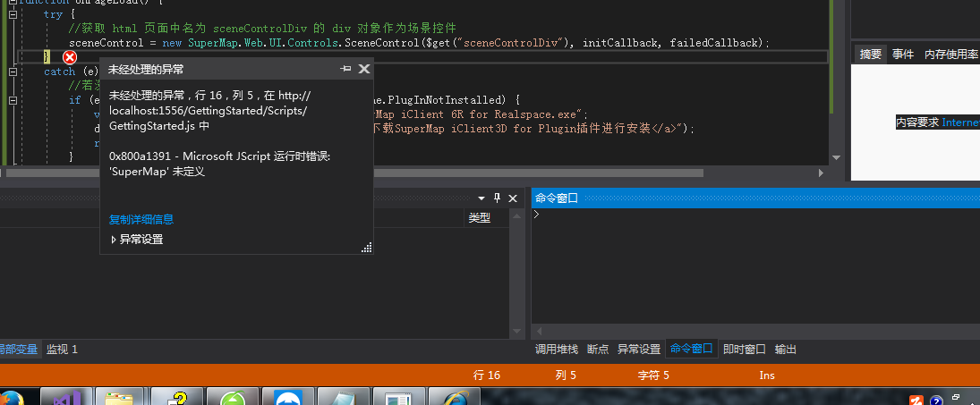Toggle auto-hide pin on the locals panel
Screen dimensions: 980x405
coord(497,198)
